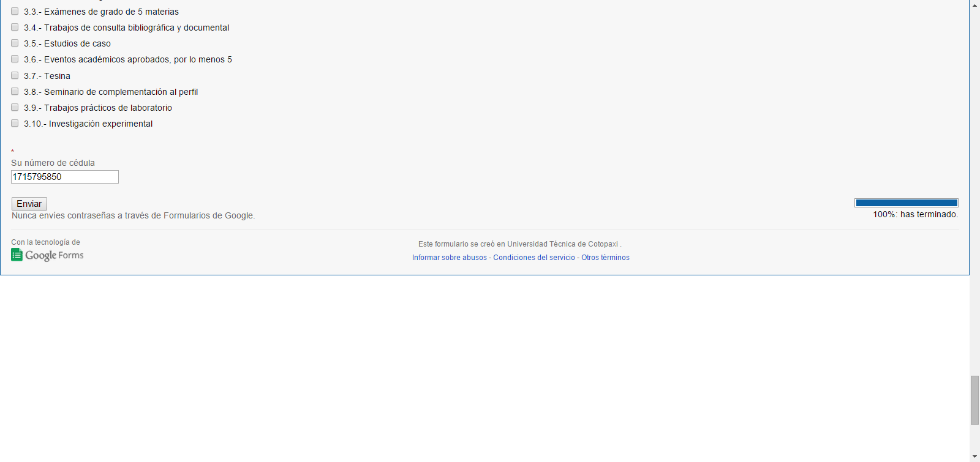Click the 100% progress bar
The image size is (980, 462).
[907, 203]
